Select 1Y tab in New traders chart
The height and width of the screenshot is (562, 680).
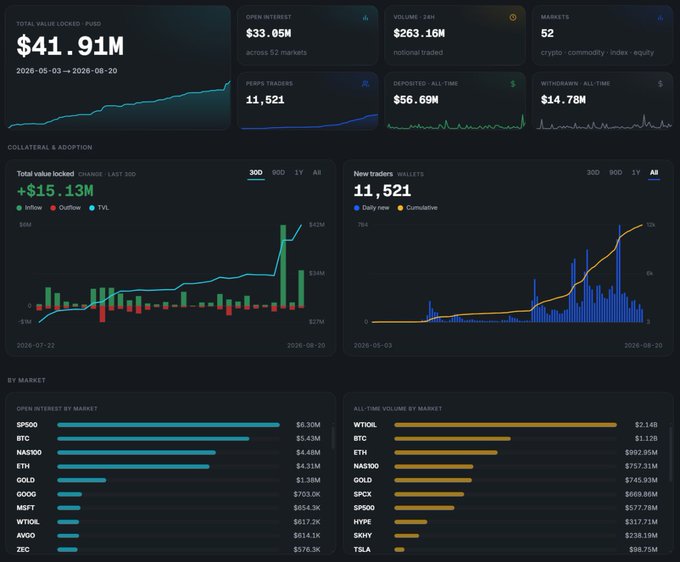(x=636, y=173)
